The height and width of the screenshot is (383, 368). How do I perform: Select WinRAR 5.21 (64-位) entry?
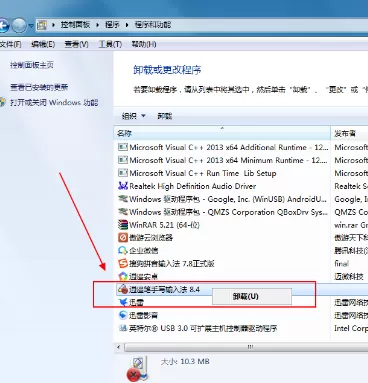pos(164,225)
